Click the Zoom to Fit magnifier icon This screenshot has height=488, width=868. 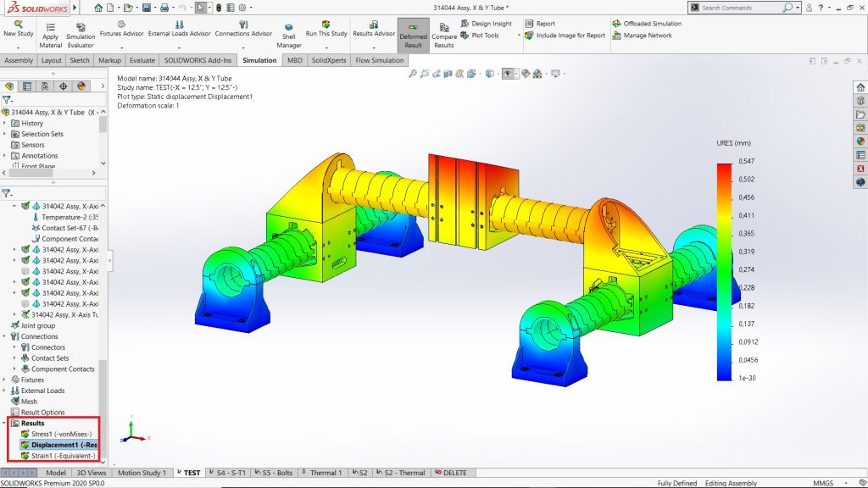click(412, 74)
